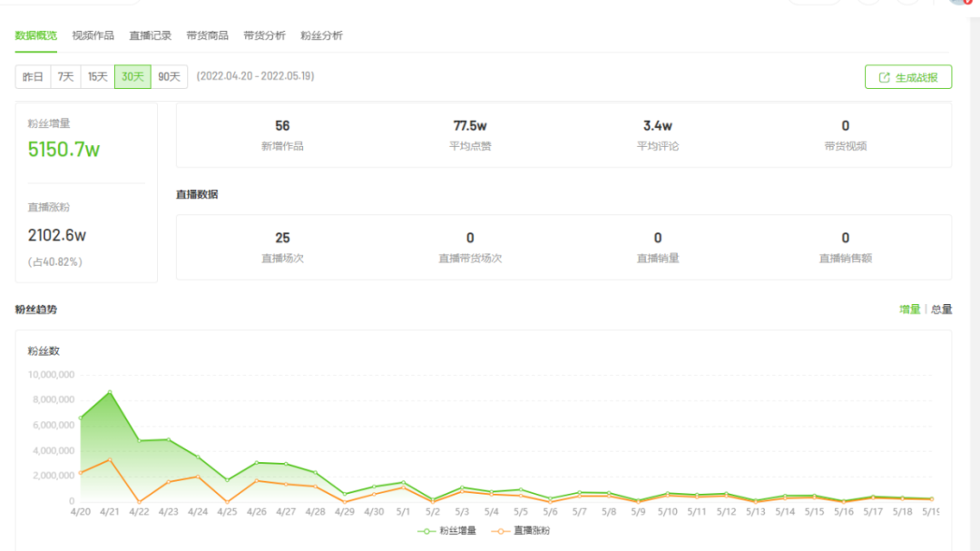Open the 带货分析 tab
980x551 pixels.
264,35
